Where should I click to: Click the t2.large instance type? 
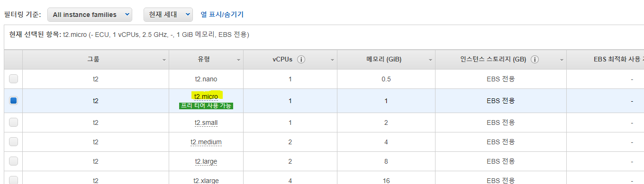tap(206, 161)
